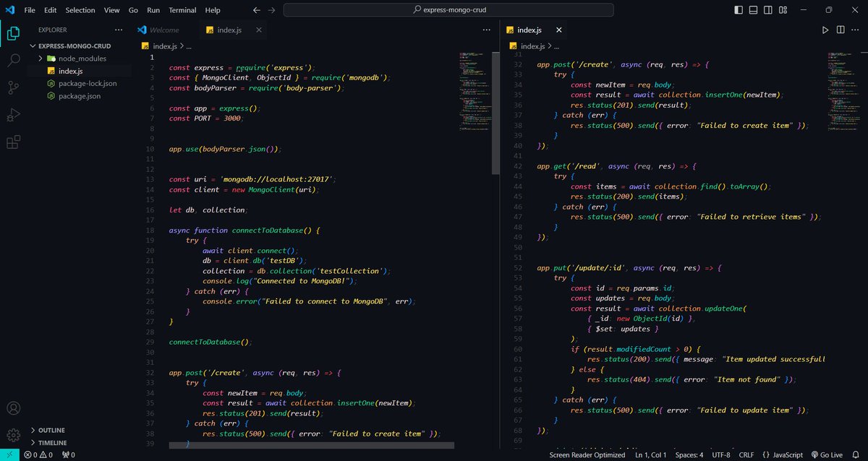
Task: Open more actions for left editor group
Action: coord(487,30)
